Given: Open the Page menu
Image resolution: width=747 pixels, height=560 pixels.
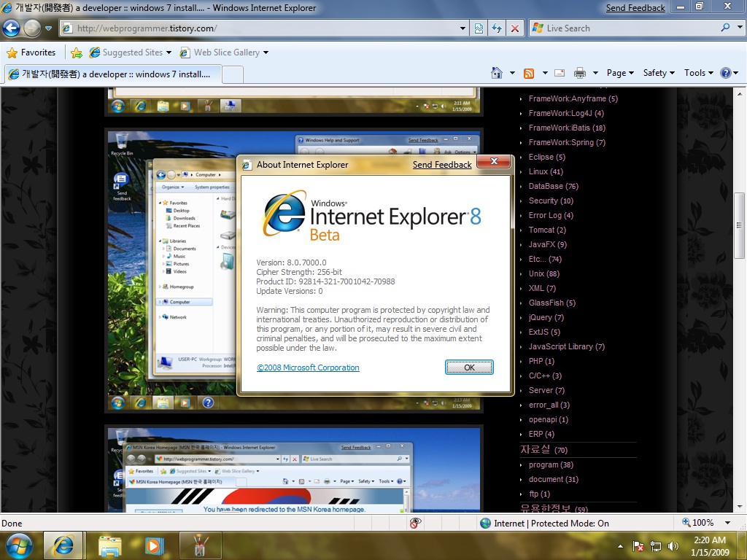Looking at the screenshot, I should 620,73.
